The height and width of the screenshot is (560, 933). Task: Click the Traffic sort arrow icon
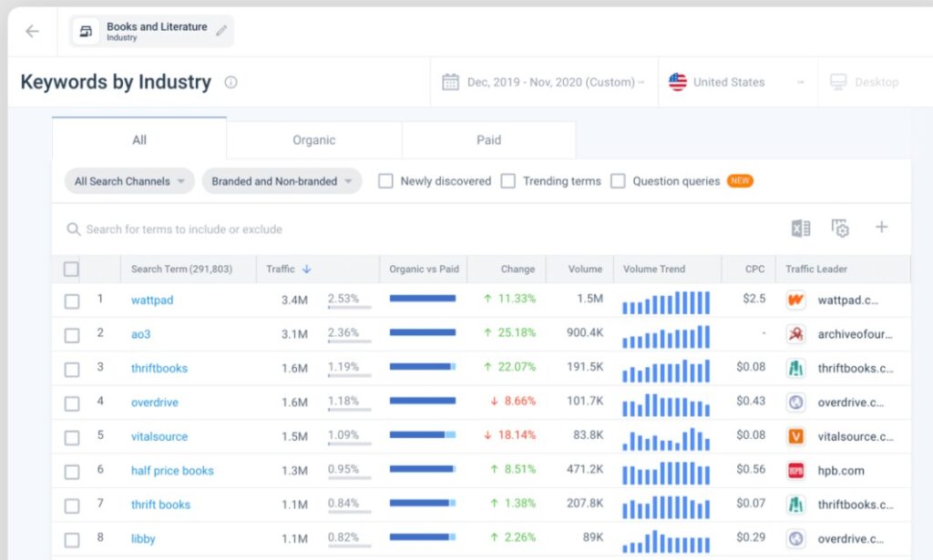[x=306, y=269]
